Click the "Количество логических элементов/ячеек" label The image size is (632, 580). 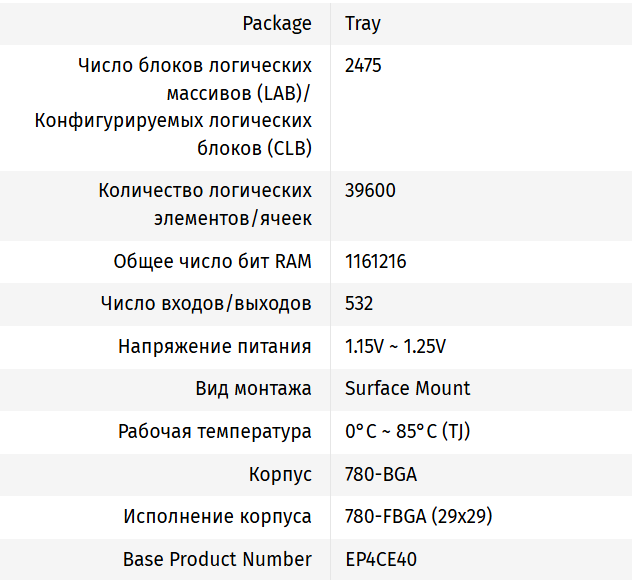pos(205,204)
